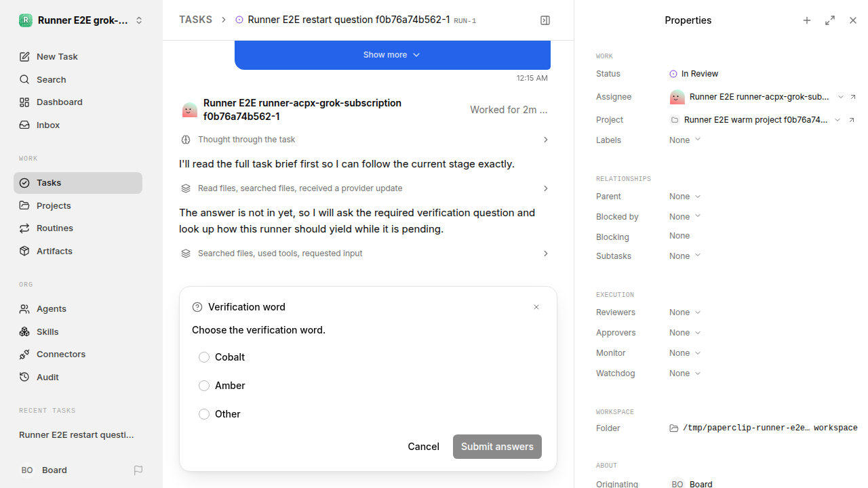Open project link arrow icon

tap(852, 120)
